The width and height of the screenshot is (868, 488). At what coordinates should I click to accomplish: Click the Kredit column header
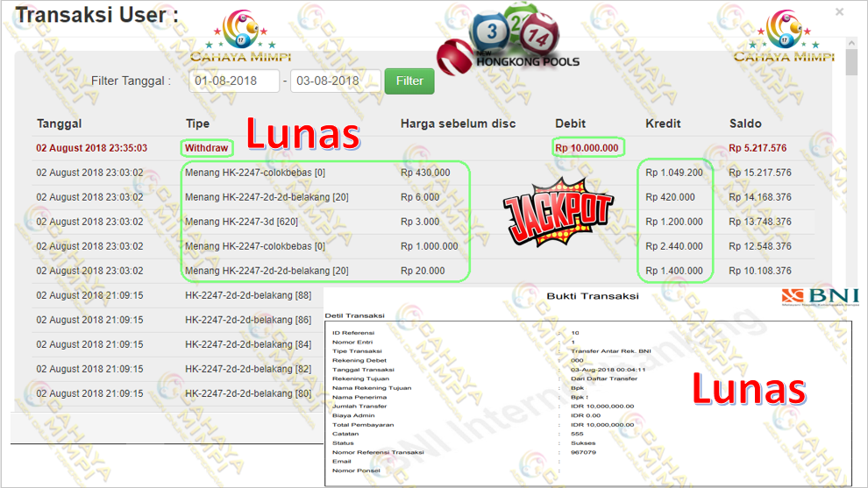(x=663, y=124)
